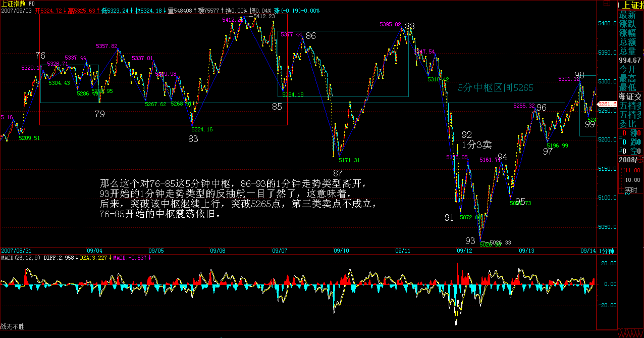Click the 09/07 date marker on time axis
This screenshot has width=644, height=338.
point(280,251)
